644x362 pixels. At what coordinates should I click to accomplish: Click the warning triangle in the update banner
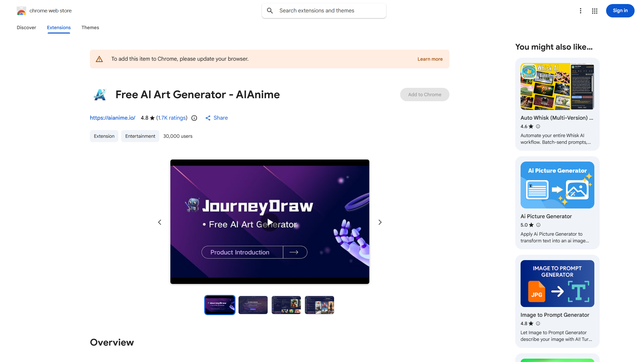[99, 59]
